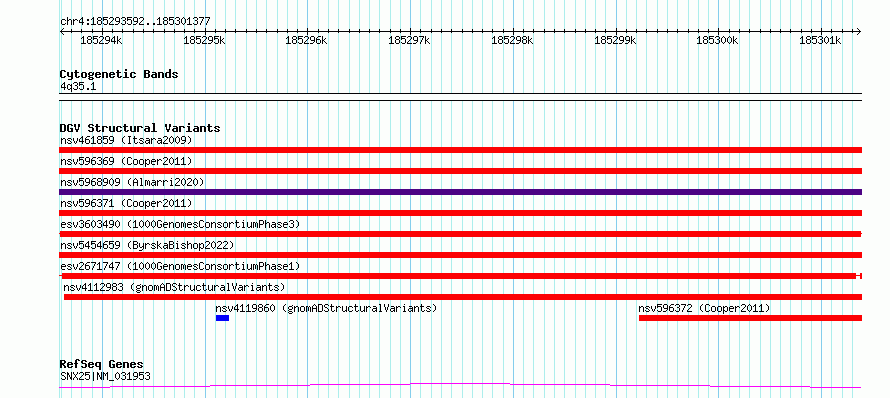Image resolution: width=890 pixels, height=398 pixels.
Task: Click the 185297k ruler tick label
Action: [409, 41]
